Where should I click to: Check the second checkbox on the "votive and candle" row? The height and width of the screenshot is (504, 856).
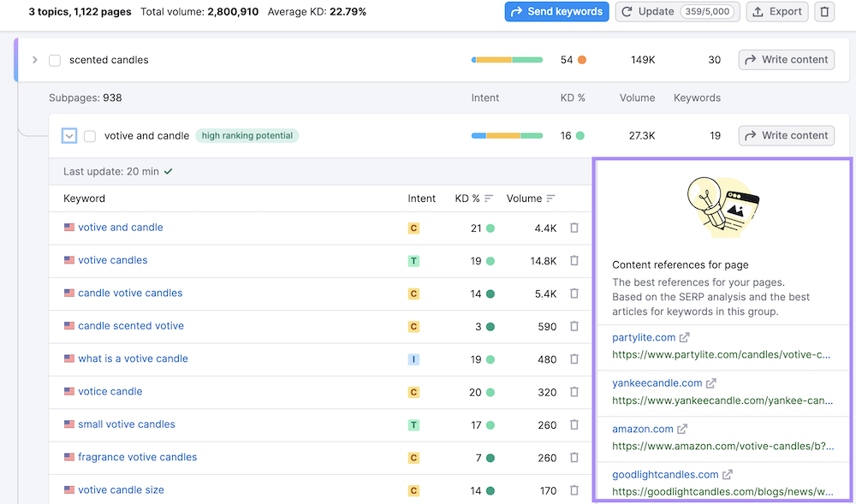tap(89, 135)
